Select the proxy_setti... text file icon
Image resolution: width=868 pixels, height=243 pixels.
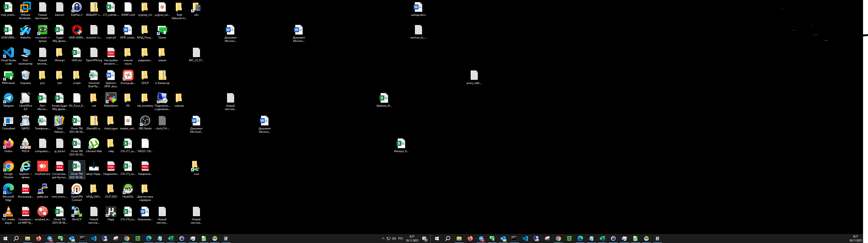pyautogui.click(x=474, y=76)
